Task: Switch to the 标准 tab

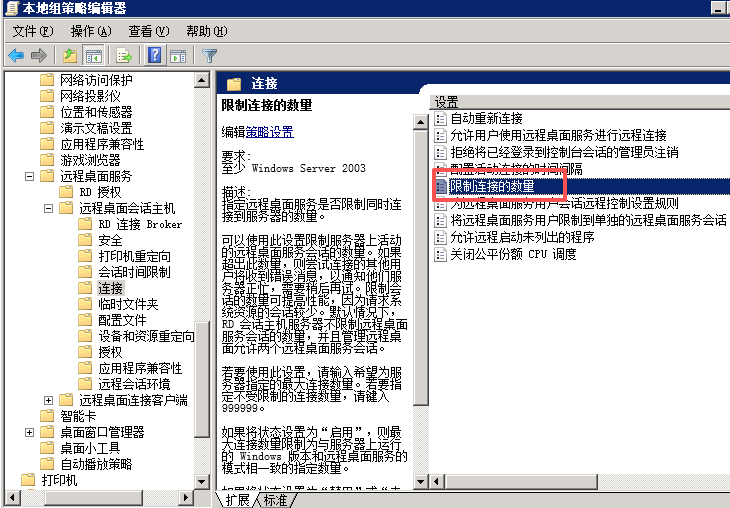Action: (x=275, y=500)
